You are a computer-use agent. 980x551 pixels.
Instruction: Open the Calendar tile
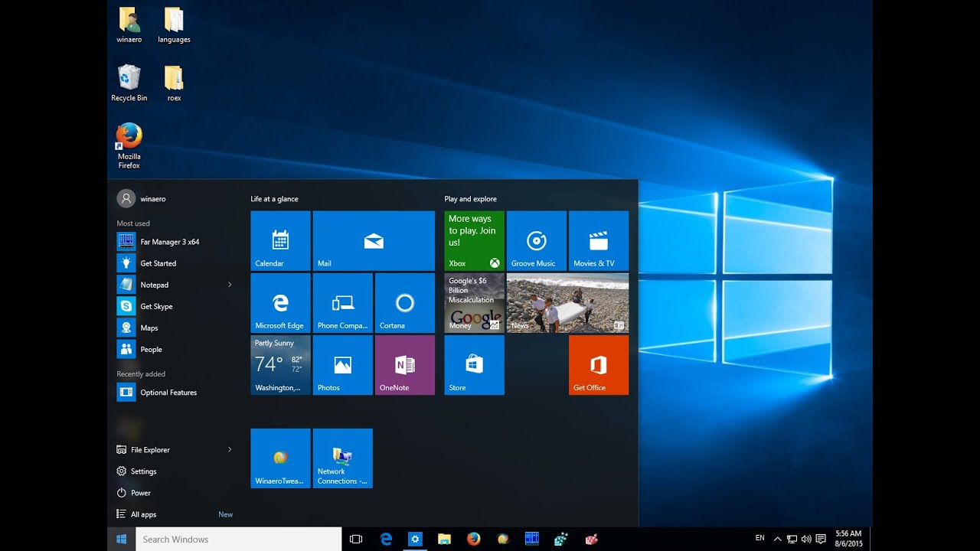pos(280,241)
